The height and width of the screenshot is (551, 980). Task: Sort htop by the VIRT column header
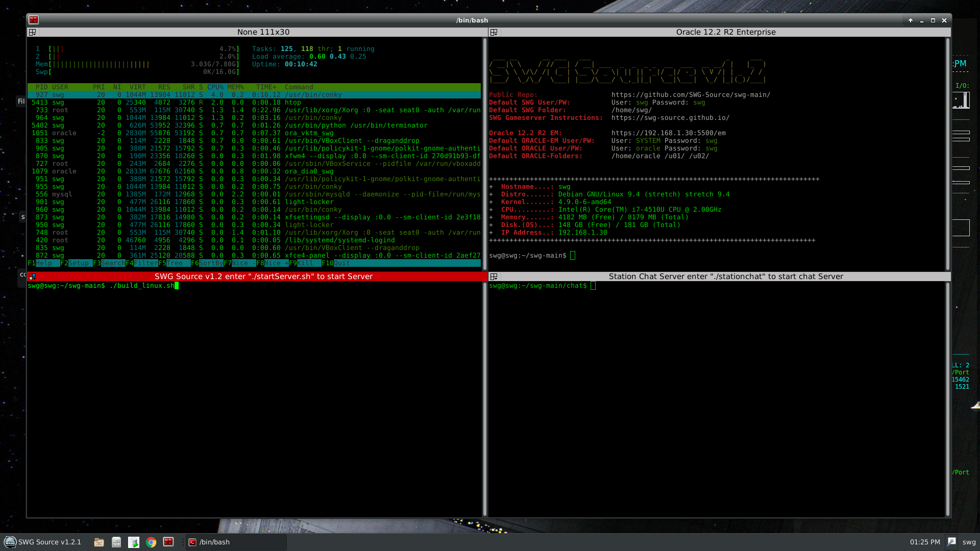click(x=138, y=87)
